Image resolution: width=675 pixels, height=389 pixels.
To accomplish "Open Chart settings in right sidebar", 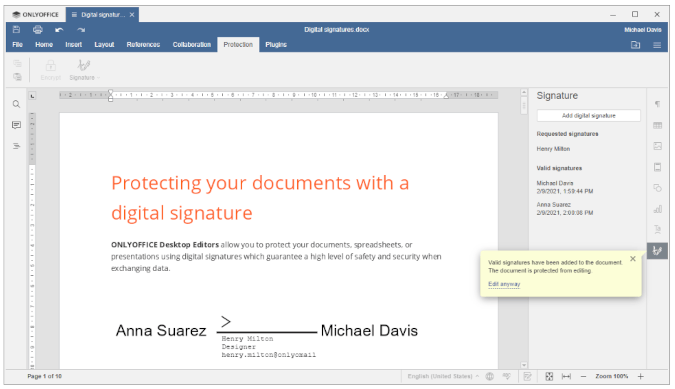I will pyautogui.click(x=657, y=209).
